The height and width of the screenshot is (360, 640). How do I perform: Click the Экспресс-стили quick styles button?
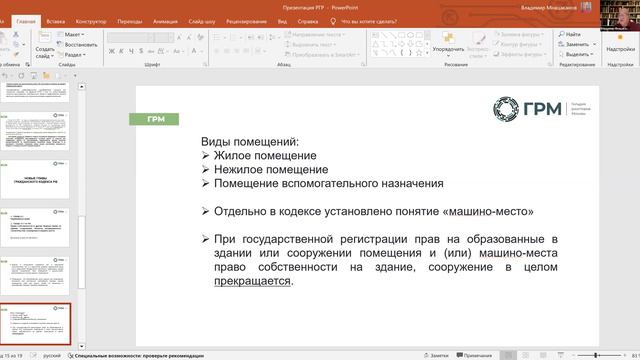click(x=478, y=44)
